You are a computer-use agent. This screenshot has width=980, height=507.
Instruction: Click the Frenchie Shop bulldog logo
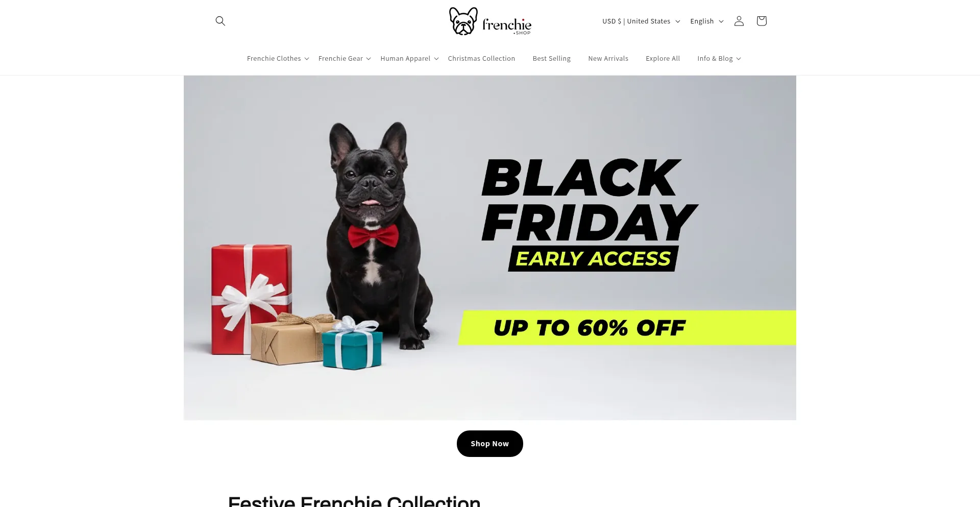[x=490, y=21]
